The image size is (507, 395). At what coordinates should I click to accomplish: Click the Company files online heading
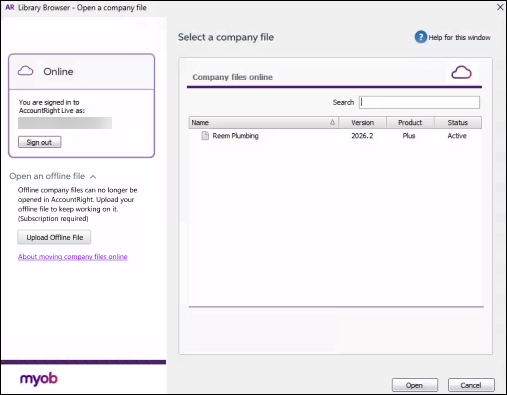point(232,77)
